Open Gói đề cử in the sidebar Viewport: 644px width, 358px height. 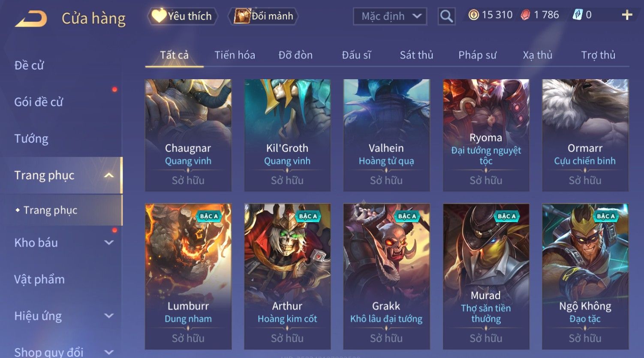pyautogui.click(x=39, y=102)
